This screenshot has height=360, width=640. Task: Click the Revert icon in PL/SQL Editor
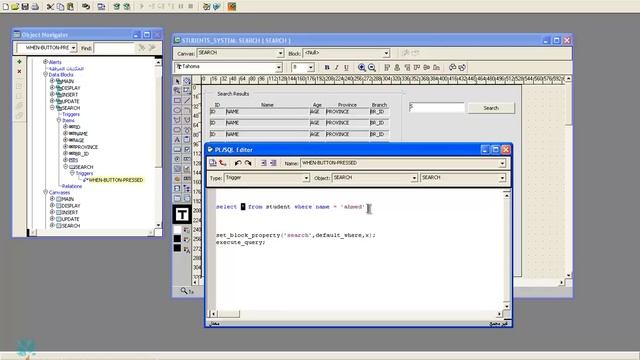(223, 163)
